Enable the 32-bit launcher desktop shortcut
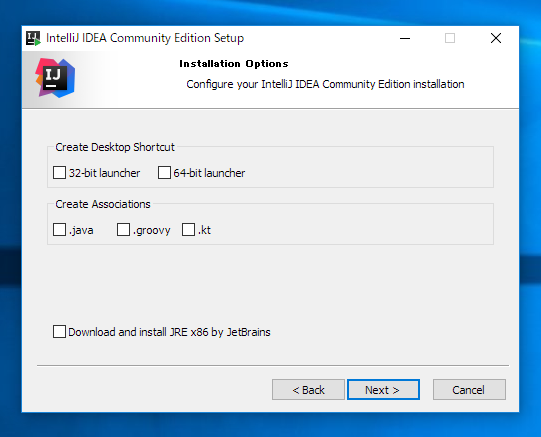Screen dimensions: 541x437 pos(59,172)
